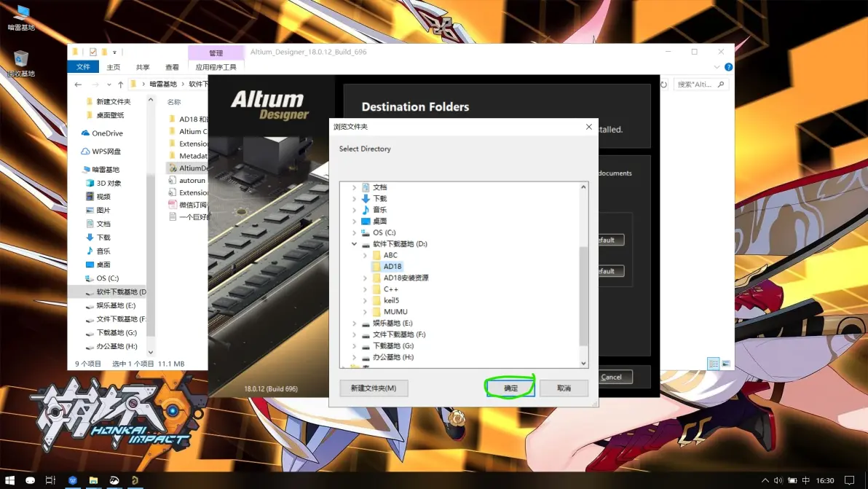Switch Explorer to large icons view
The width and height of the screenshot is (868, 489).
(726, 364)
